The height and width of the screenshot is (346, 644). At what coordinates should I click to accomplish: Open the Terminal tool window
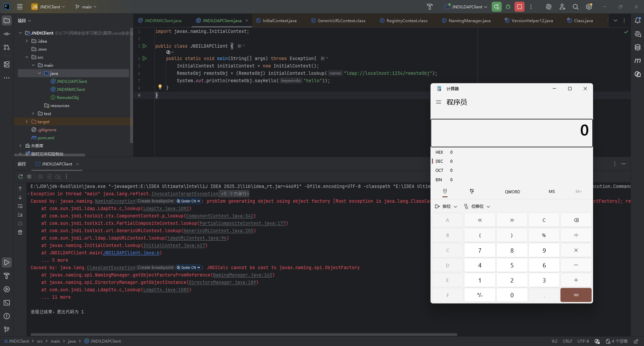7,303
